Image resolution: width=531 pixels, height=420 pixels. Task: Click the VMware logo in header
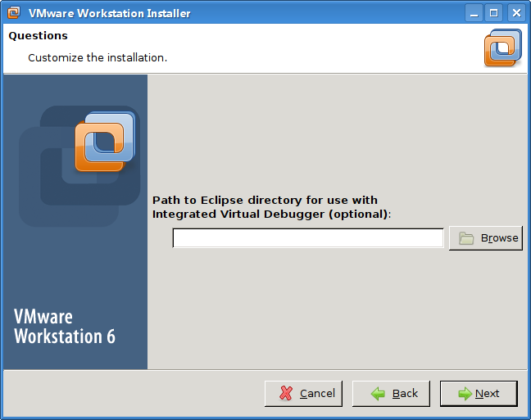pyautogui.click(x=503, y=47)
